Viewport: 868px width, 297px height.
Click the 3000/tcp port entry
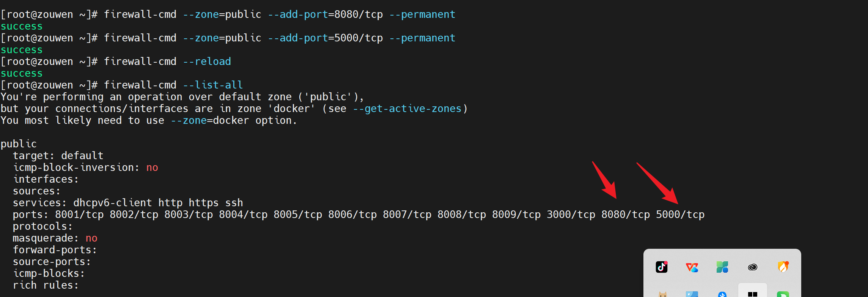coord(571,215)
